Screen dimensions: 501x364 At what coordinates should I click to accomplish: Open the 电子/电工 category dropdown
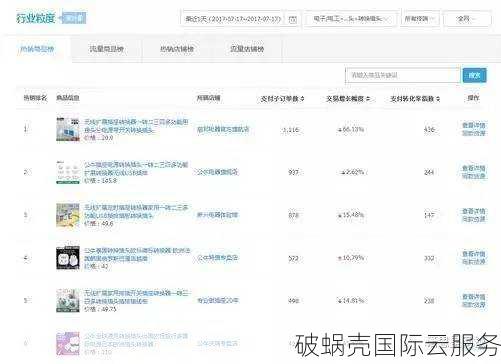click(x=350, y=19)
